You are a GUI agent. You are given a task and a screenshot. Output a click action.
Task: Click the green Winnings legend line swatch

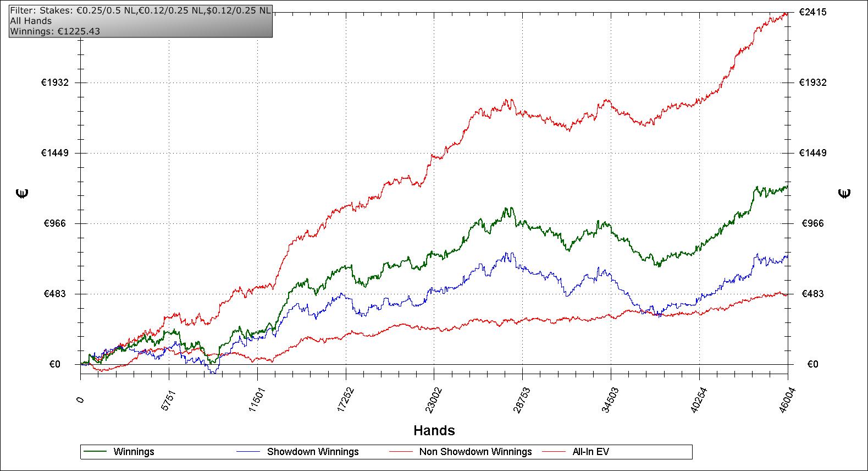[94, 452]
